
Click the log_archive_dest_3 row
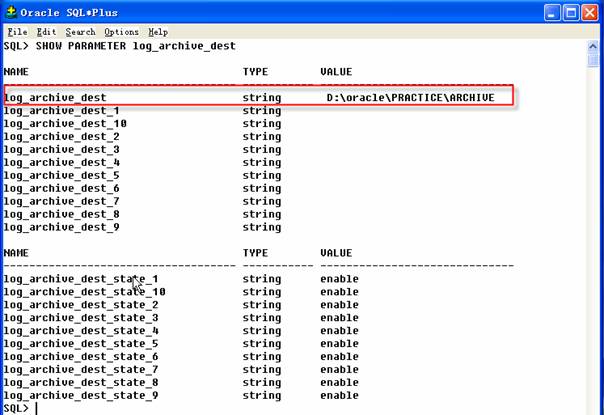click(x=143, y=150)
